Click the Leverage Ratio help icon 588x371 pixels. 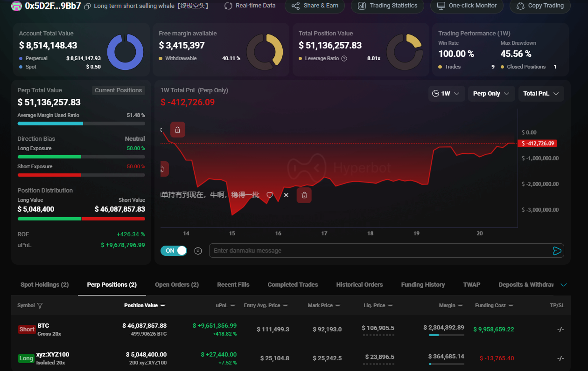344,59
